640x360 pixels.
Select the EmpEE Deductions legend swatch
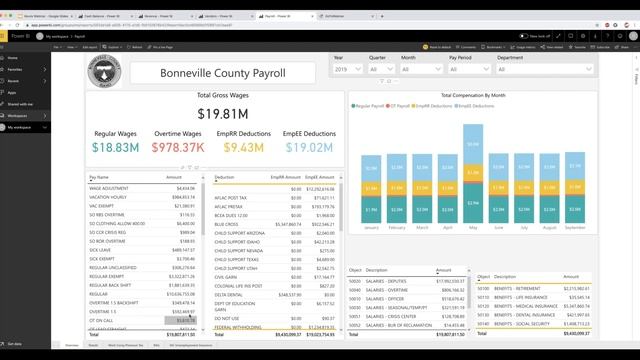[456, 106]
